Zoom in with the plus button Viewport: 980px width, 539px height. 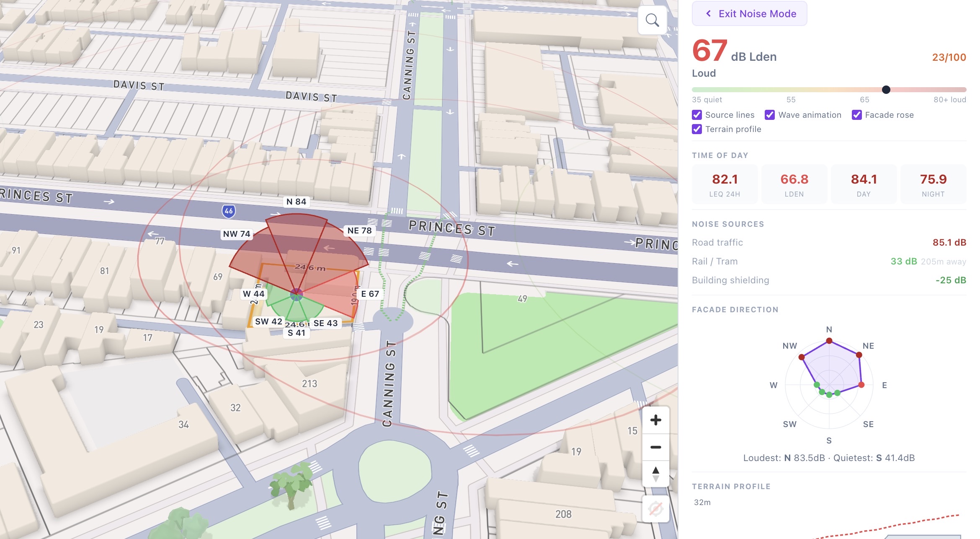pos(656,420)
